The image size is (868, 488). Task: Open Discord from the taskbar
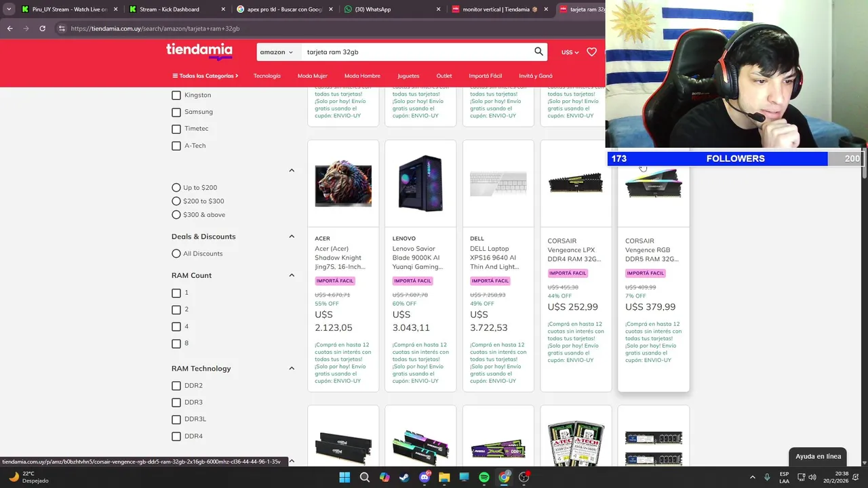pos(425,477)
